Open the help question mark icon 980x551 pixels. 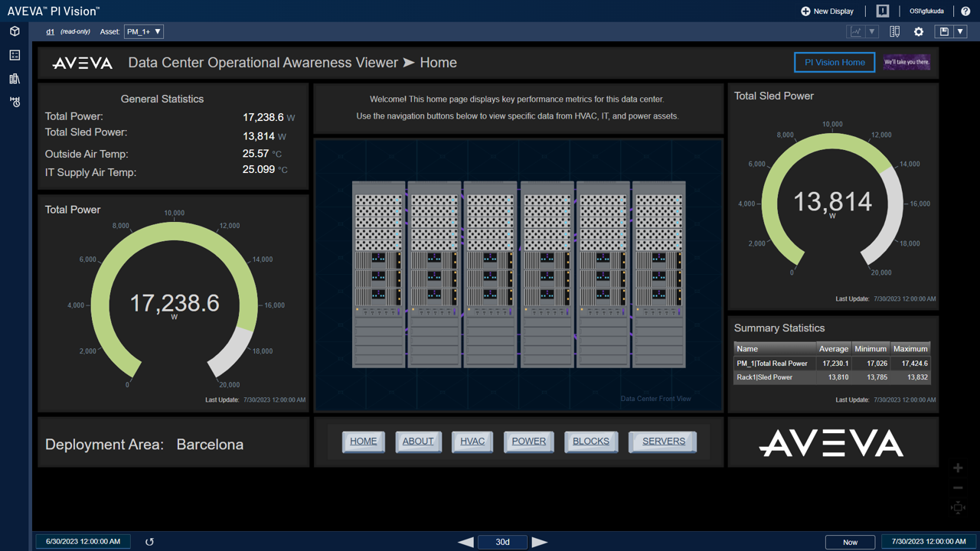(x=965, y=11)
